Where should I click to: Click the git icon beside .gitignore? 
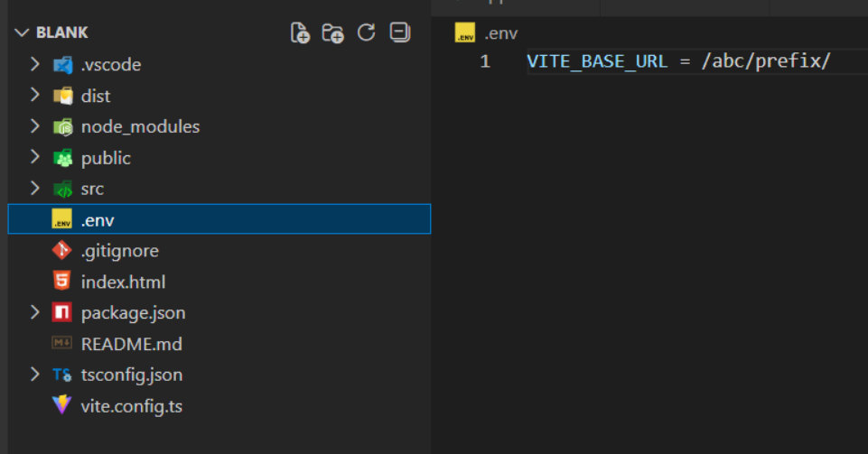tap(62, 251)
